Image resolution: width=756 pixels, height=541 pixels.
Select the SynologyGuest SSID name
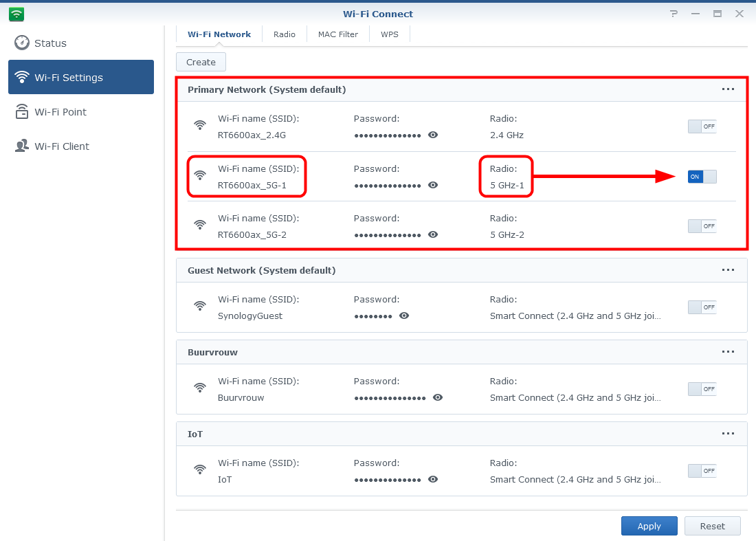tap(250, 316)
